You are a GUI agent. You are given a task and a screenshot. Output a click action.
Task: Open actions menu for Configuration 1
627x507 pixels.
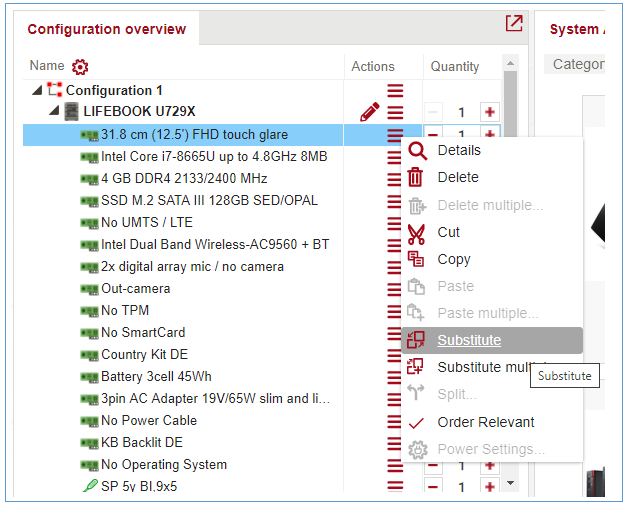[x=395, y=91]
